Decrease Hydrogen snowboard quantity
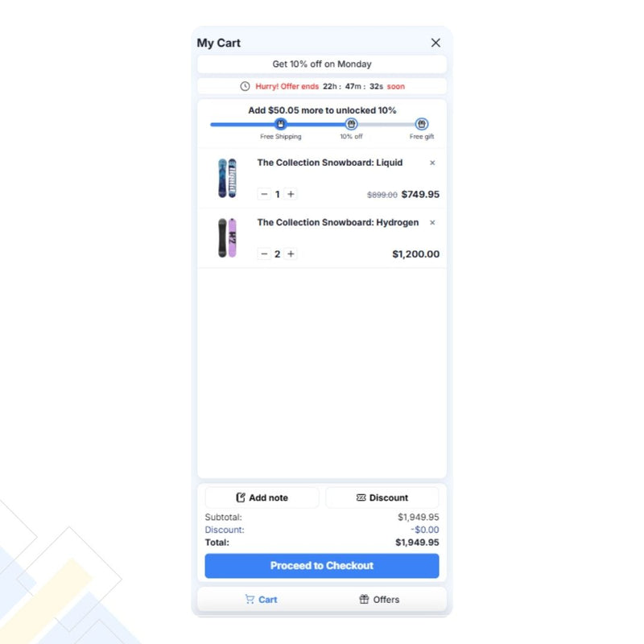The width and height of the screenshot is (644, 644). click(264, 254)
